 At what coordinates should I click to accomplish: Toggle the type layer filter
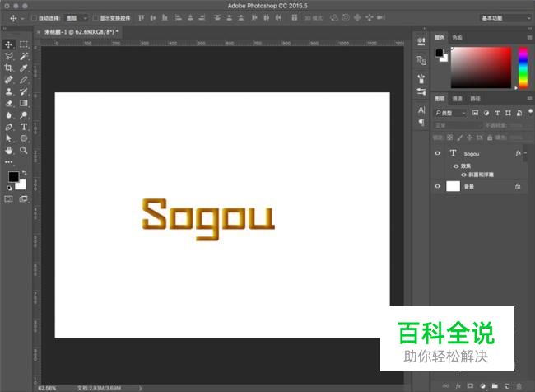pos(497,113)
